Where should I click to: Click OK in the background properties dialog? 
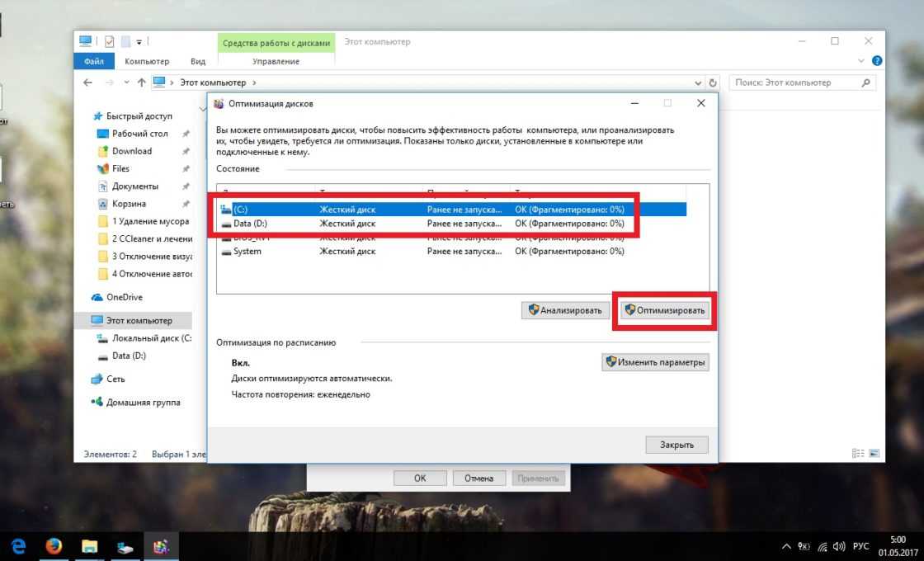tap(420, 478)
